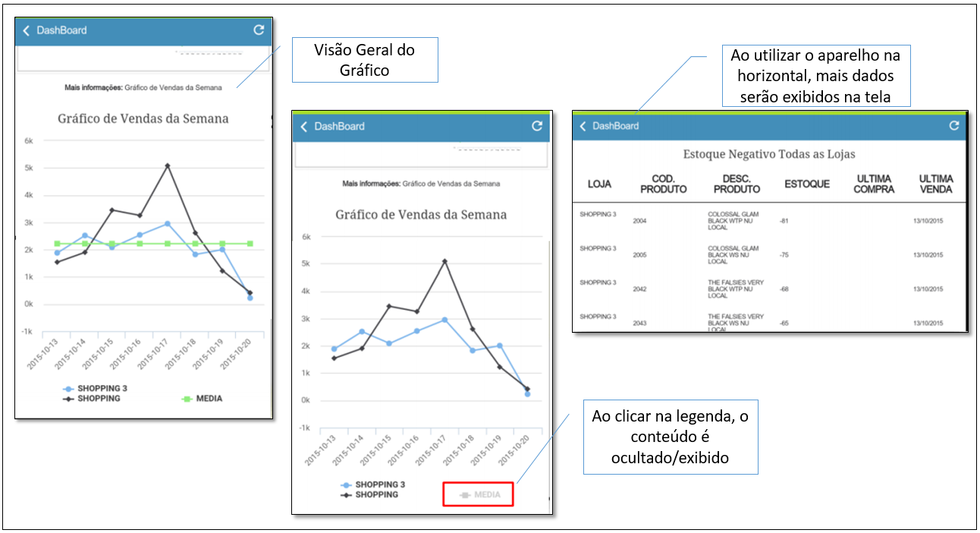This screenshot has width=980, height=533.
Task: Tap back chevron in middle DashBoard screen
Action: click(304, 127)
